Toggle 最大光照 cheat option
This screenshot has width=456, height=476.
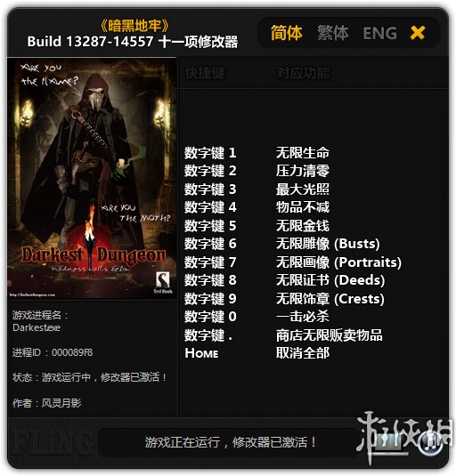coord(303,190)
